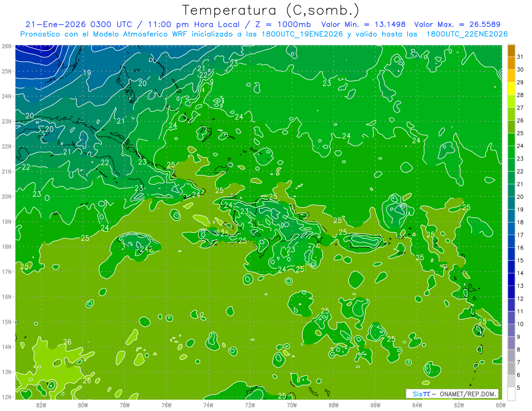Click the '5' label on the color scale
532x411 pixels.
click(519, 388)
